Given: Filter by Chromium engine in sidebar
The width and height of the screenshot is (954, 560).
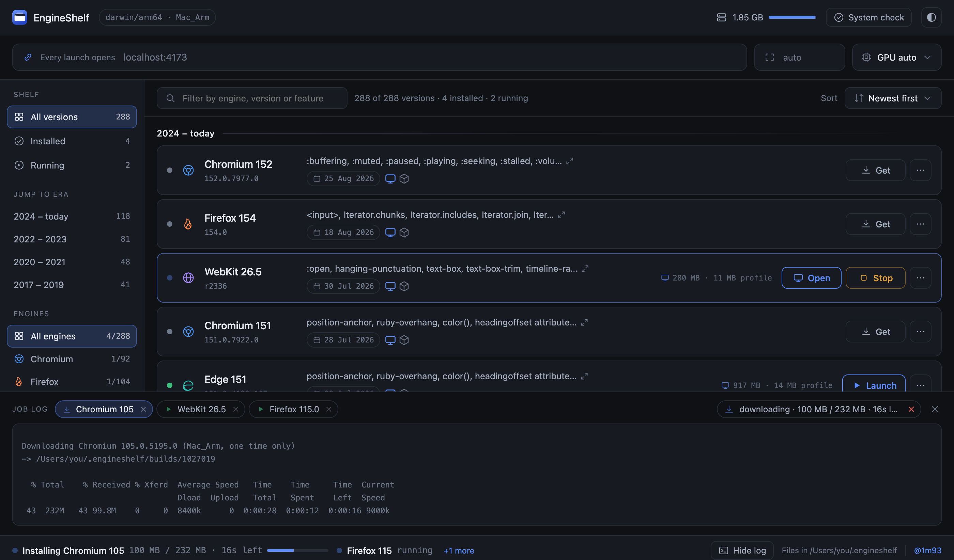Looking at the screenshot, I should pyautogui.click(x=72, y=359).
